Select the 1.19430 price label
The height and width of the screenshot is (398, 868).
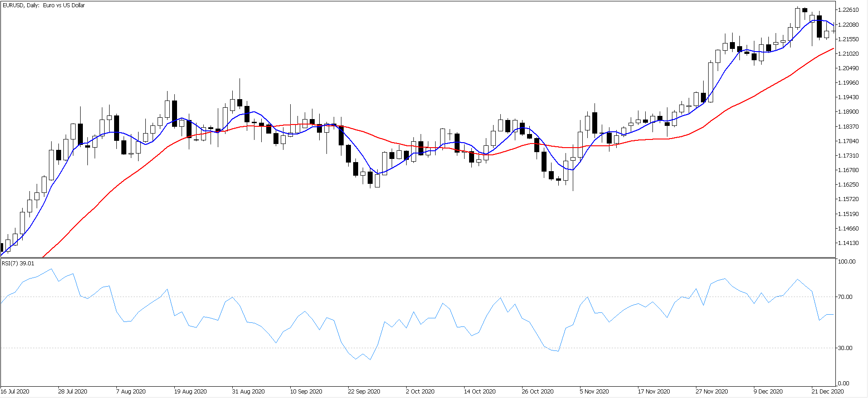pyautogui.click(x=849, y=97)
